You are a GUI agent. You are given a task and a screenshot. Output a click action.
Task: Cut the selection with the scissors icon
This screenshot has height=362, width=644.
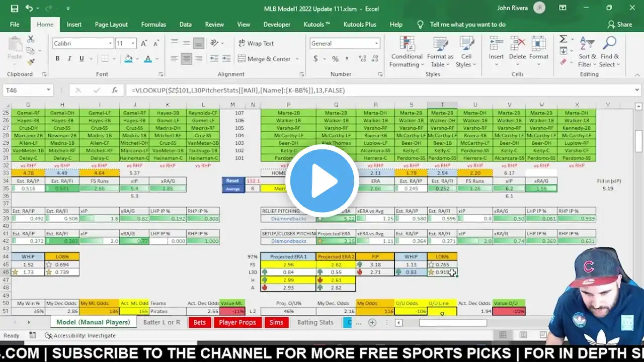coord(31,39)
